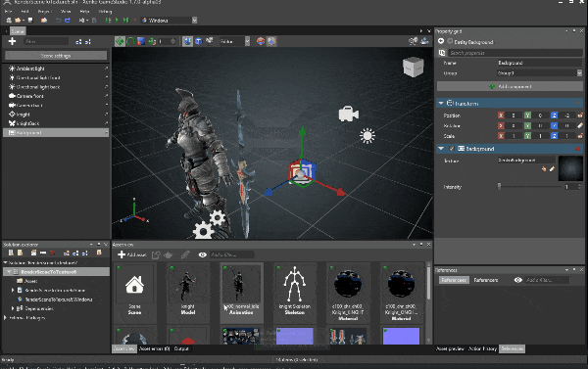This screenshot has height=369, width=588.
Task: Select the green rotation gizmo tool
Action: pyautogui.click(x=130, y=41)
